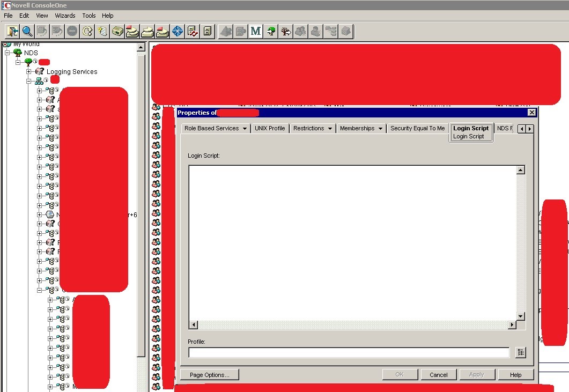569x392 pixels.
Task: Click inside the Login Script text area
Action: (x=352, y=243)
